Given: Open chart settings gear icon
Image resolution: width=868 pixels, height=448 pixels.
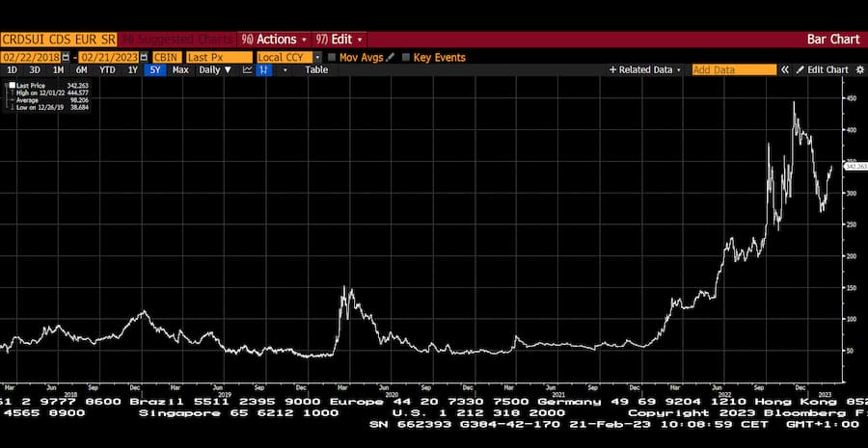Looking at the screenshot, I should pos(857,70).
